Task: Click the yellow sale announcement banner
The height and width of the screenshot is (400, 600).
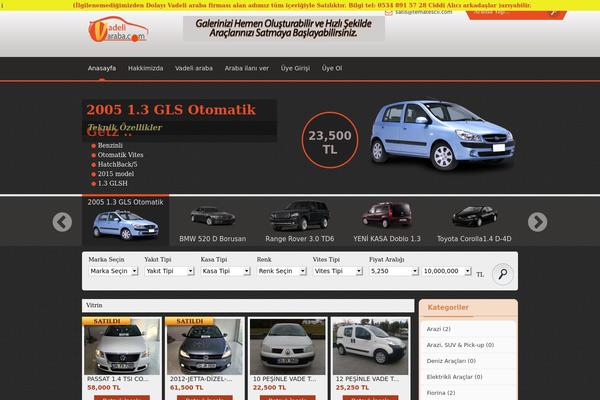Action: pyautogui.click(x=302, y=5)
